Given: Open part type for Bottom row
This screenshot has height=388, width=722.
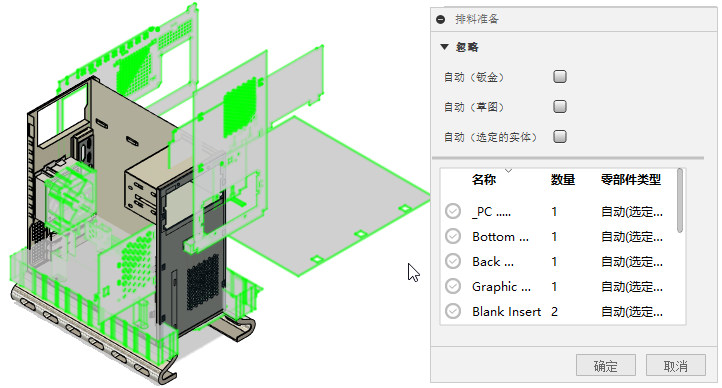Looking at the screenshot, I should point(632,237).
